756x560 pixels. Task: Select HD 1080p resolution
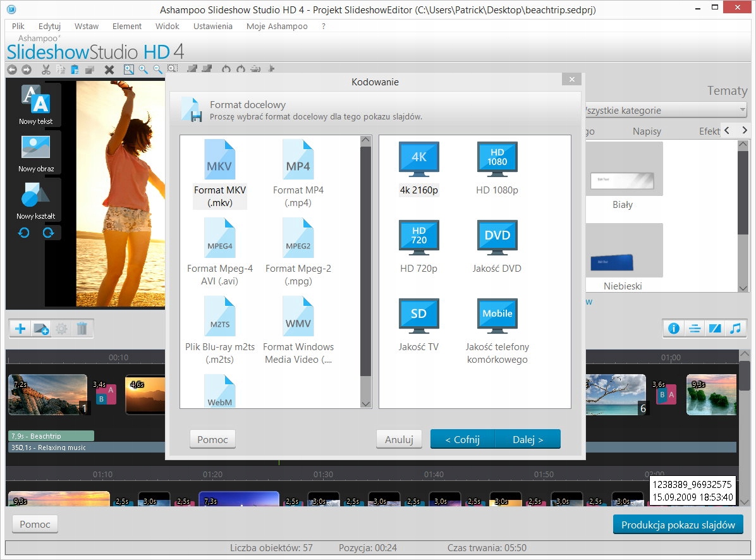(x=497, y=159)
